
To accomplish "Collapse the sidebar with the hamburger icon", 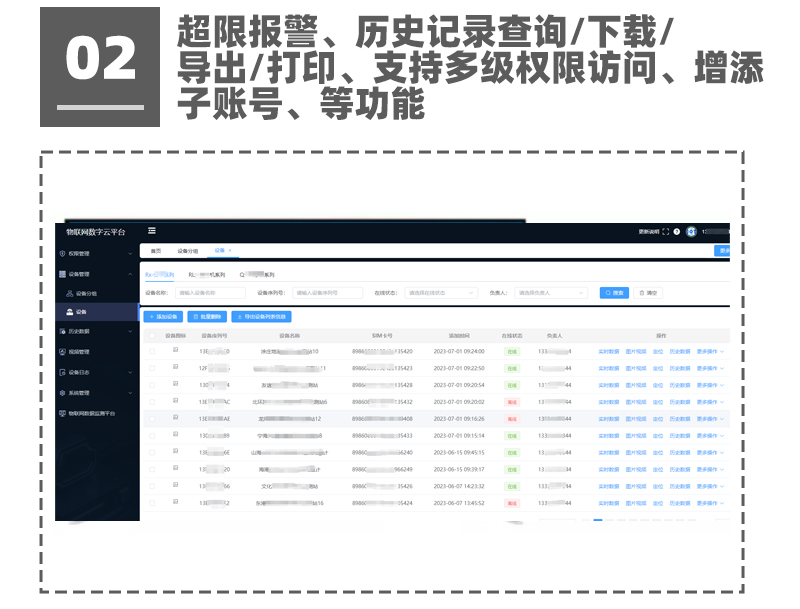I will (152, 231).
